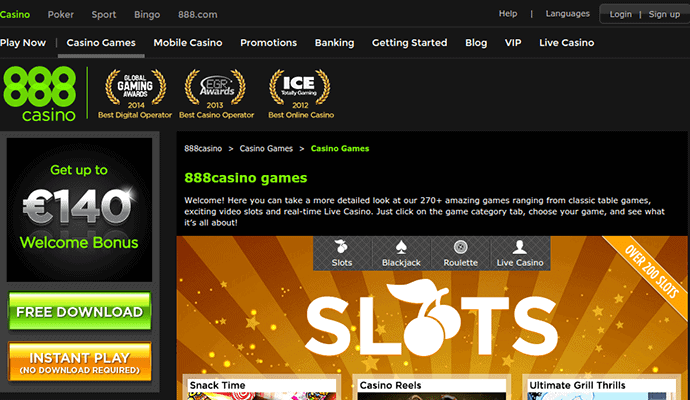Select Mobile Casino in the navigation
The image size is (690, 400).
188,43
